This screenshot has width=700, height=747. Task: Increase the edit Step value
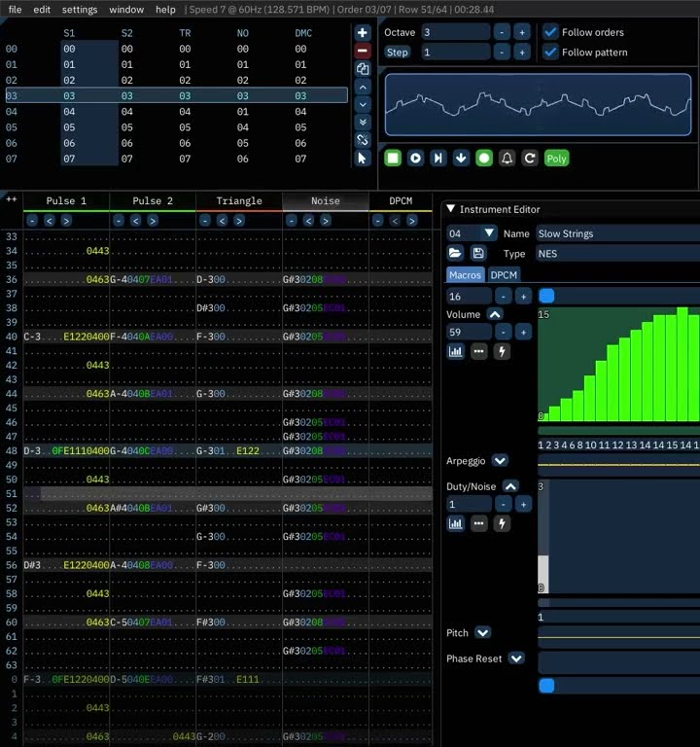tap(522, 53)
